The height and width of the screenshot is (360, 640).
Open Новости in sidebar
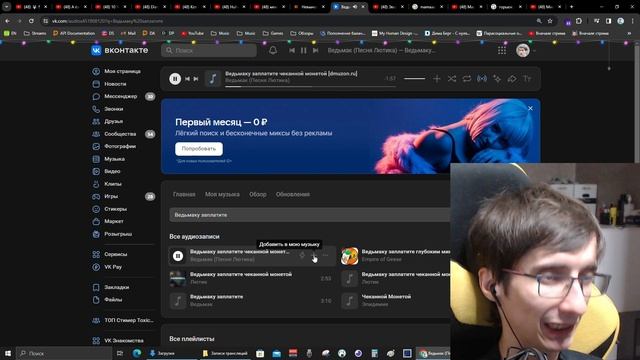pyautogui.click(x=115, y=84)
